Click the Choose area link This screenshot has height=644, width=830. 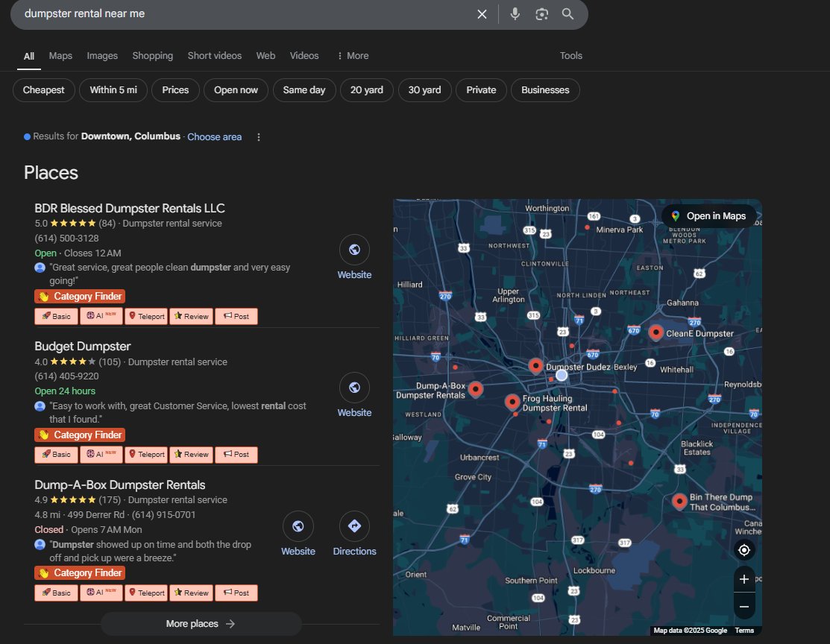tap(214, 137)
